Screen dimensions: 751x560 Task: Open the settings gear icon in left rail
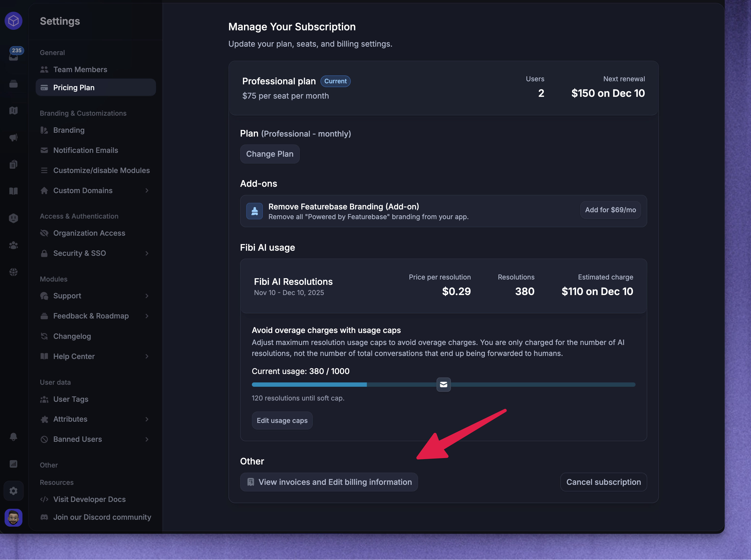[x=14, y=491]
